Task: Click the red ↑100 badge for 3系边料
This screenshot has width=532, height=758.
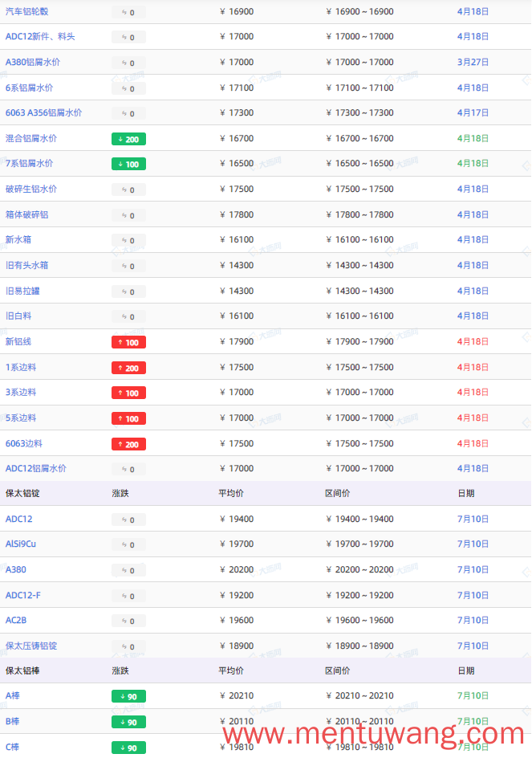Action: click(x=128, y=393)
